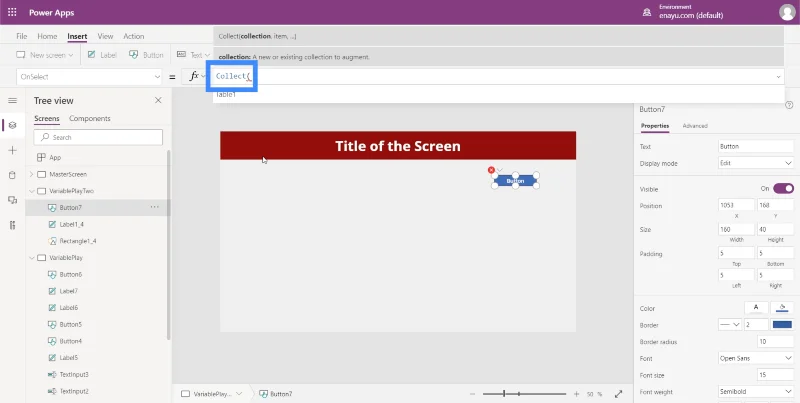Open the Text insert dropdown in toolbar
This screenshot has width=800, height=403.
click(x=193, y=55)
